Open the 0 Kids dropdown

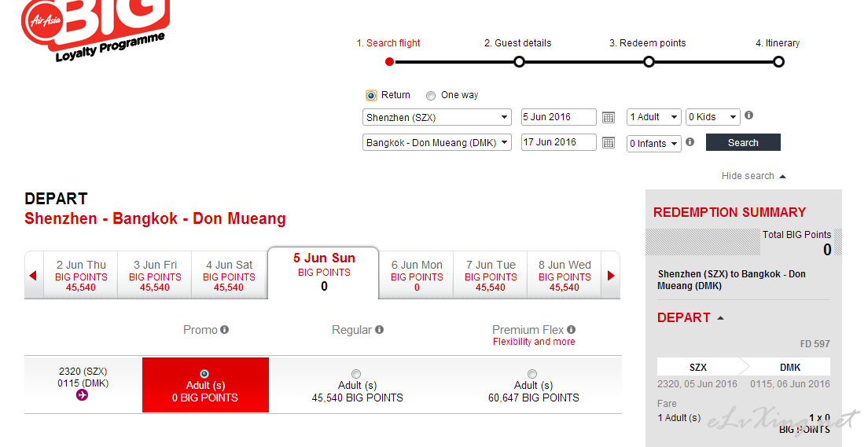712,117
